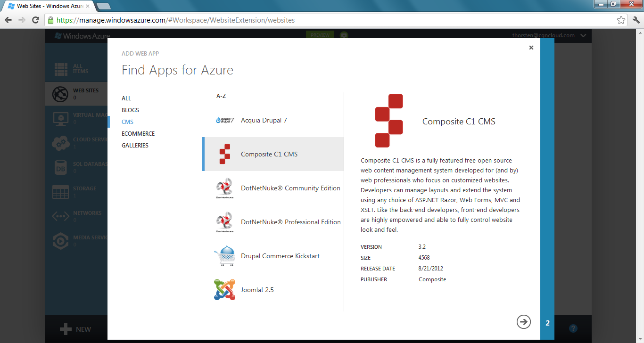Screen dimensions: 644x343
Task: Select the ALL category filter
Action: pyautogui.click(x=126, y=98)
